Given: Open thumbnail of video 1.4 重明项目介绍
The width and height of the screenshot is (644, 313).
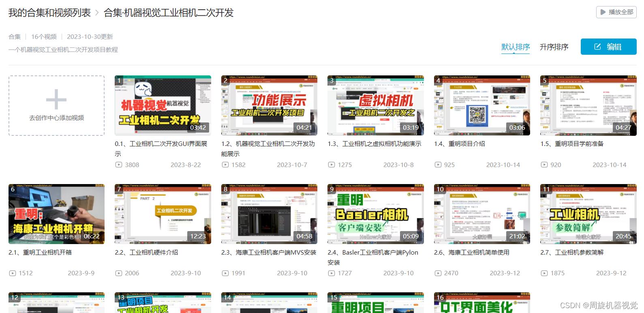Looking at the screenshot, I should pos(482,105).
